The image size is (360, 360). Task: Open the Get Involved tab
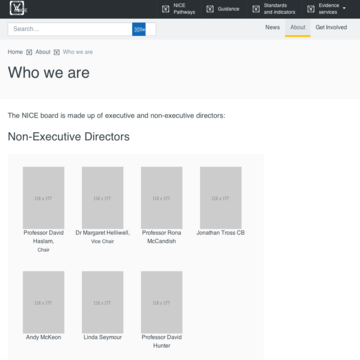(x=331, y=27)
